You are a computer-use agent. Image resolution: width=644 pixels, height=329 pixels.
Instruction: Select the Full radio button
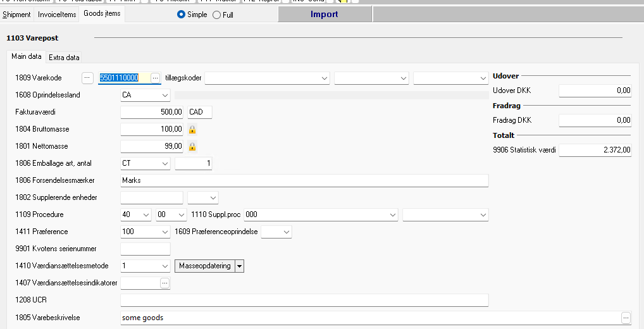pos(217,15)
